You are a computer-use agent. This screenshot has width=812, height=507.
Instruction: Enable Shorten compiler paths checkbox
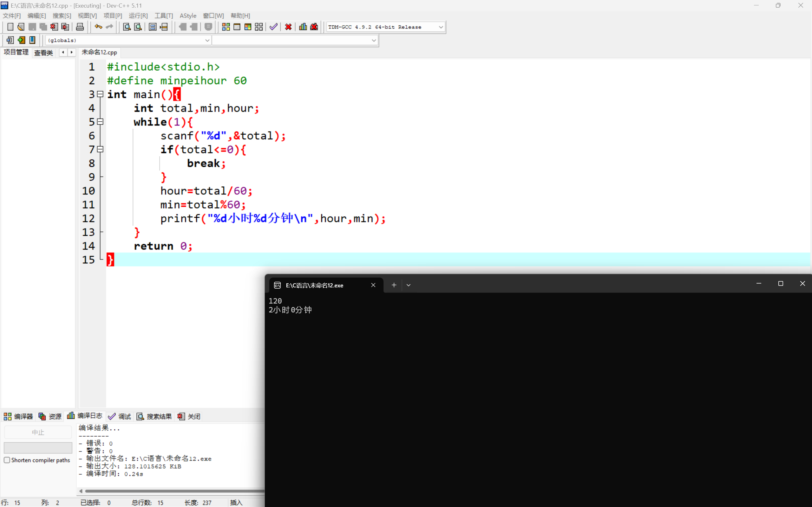(7, 460)
